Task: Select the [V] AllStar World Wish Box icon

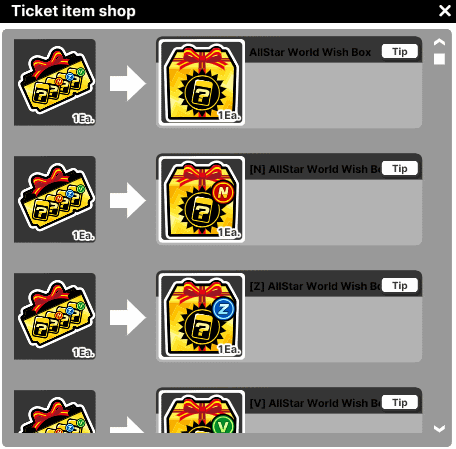Action: 201,412
